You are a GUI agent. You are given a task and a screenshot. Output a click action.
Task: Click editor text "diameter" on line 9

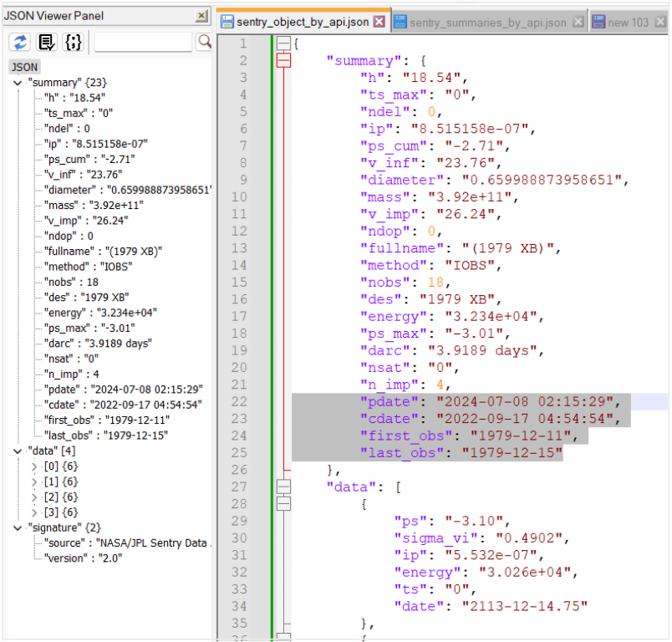pos(401,180)
